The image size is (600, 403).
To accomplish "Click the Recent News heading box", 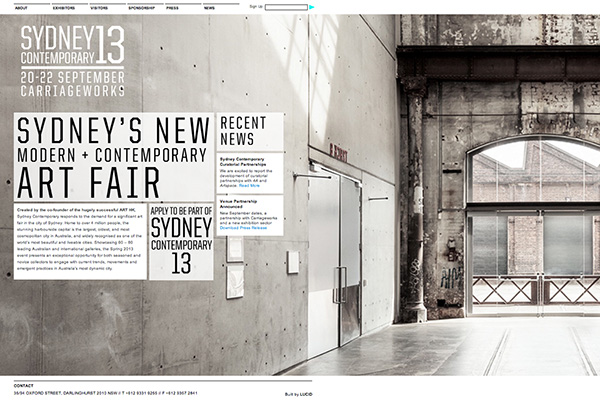I will point(249,131).
